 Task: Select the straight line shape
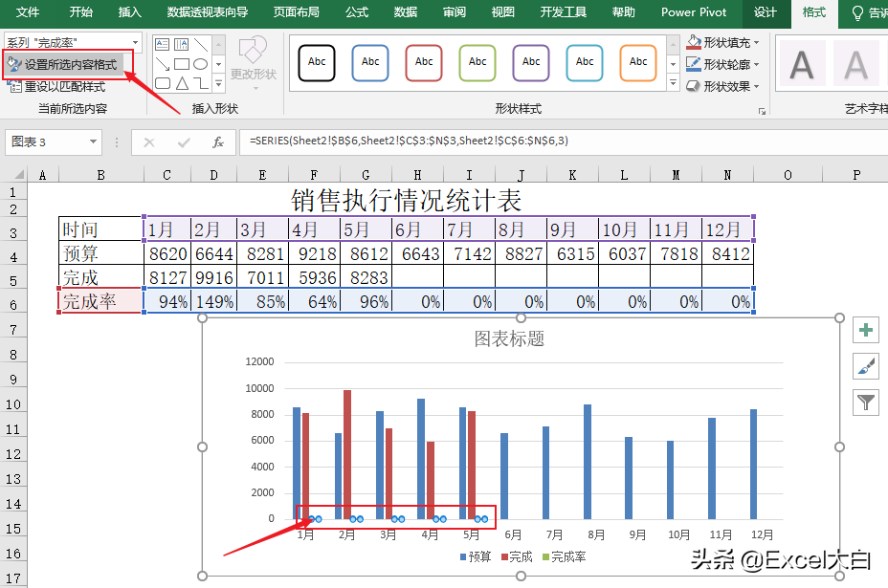pos(201,44)
